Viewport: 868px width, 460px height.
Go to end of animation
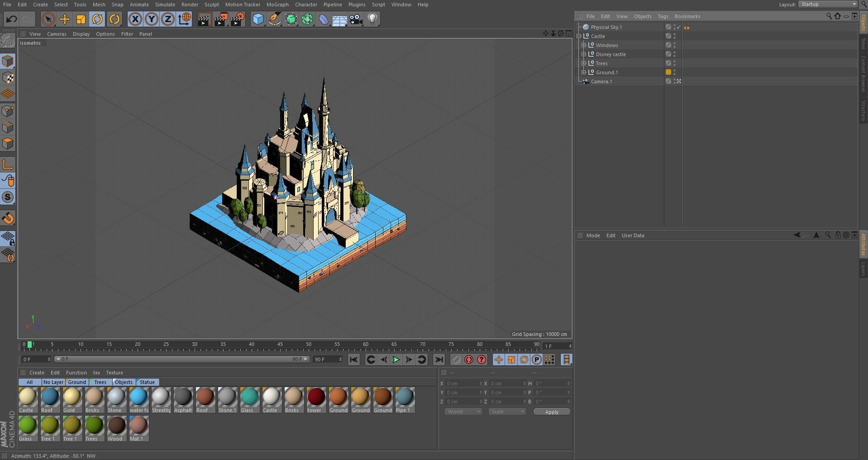pyautogui.click(x=439, y=359)
